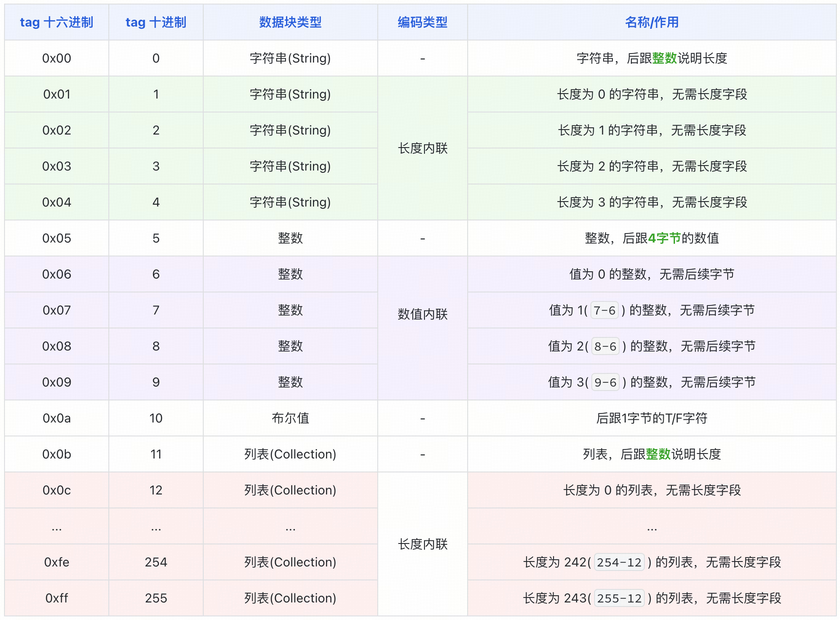
Task: Click "长度内联" in the pink list section
Action: point(422,544)
